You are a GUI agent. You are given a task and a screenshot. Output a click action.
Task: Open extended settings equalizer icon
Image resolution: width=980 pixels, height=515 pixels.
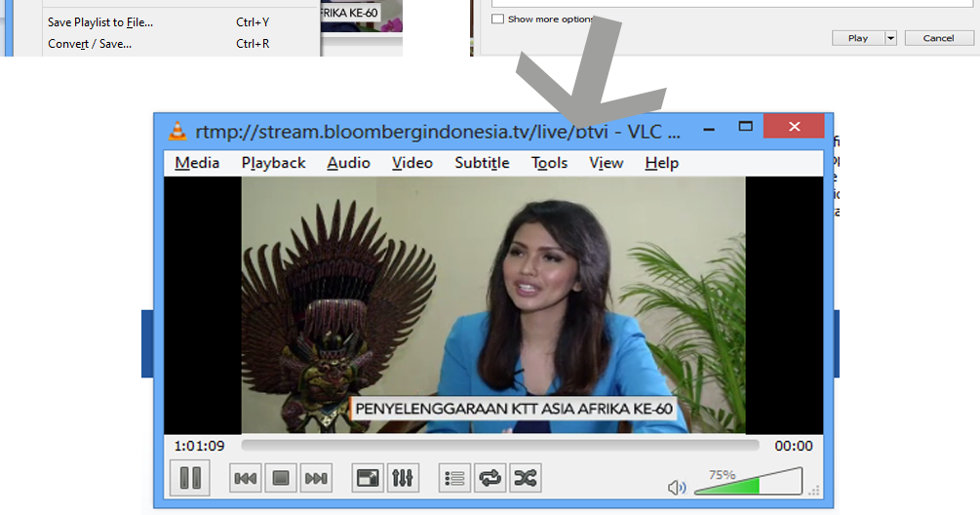click(x=403, y=479)
